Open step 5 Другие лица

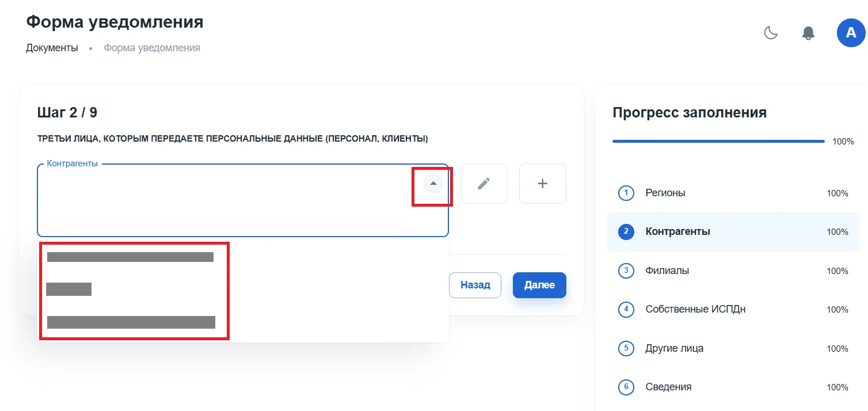pyautogui.click(x=733, y=348)
